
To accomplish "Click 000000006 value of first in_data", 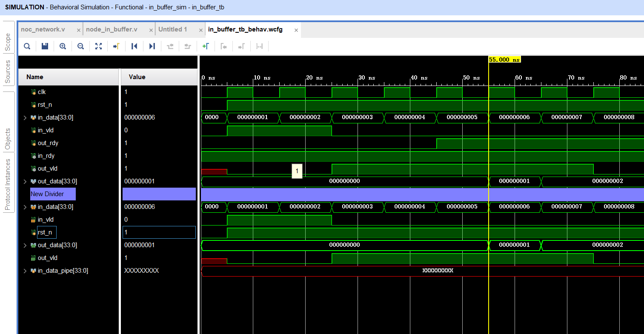I will coord(140,117).
